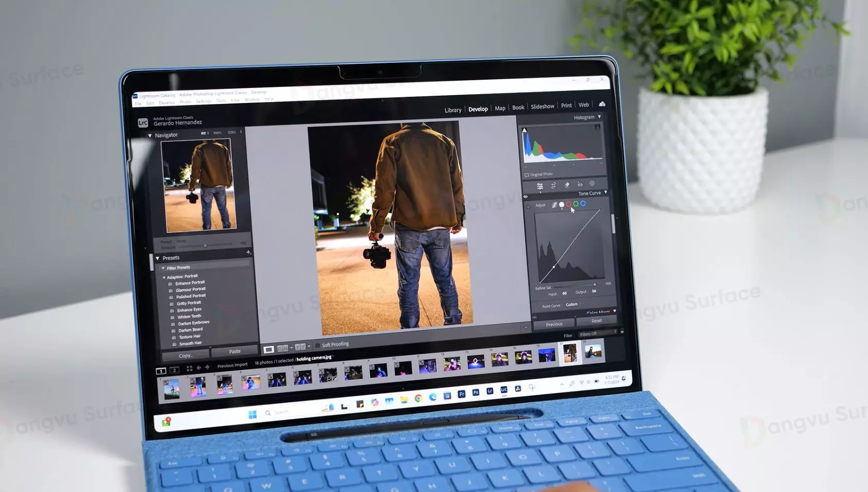Viewport: 868px width, 492px height.
Task: Click the Lrc identity plate logo
Action: (143, 122)
